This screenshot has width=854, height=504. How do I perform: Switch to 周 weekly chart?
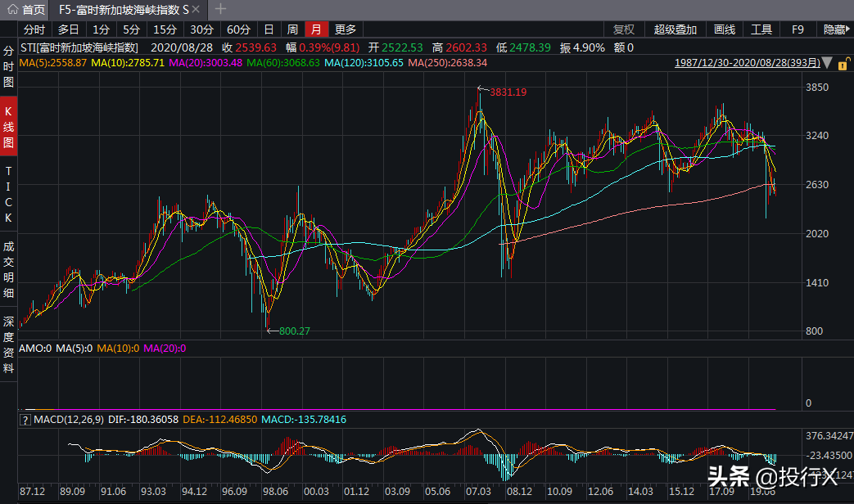[292, 29]
